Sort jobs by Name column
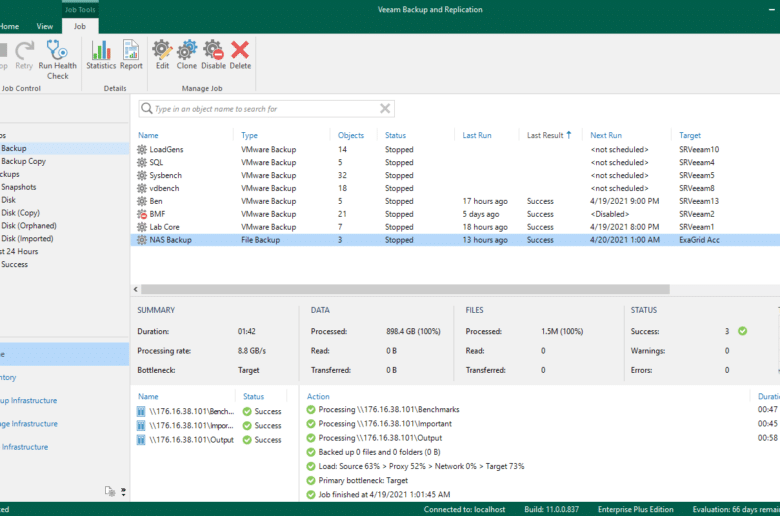This screenshot has height=516, width=780. (x=148, y=135)
